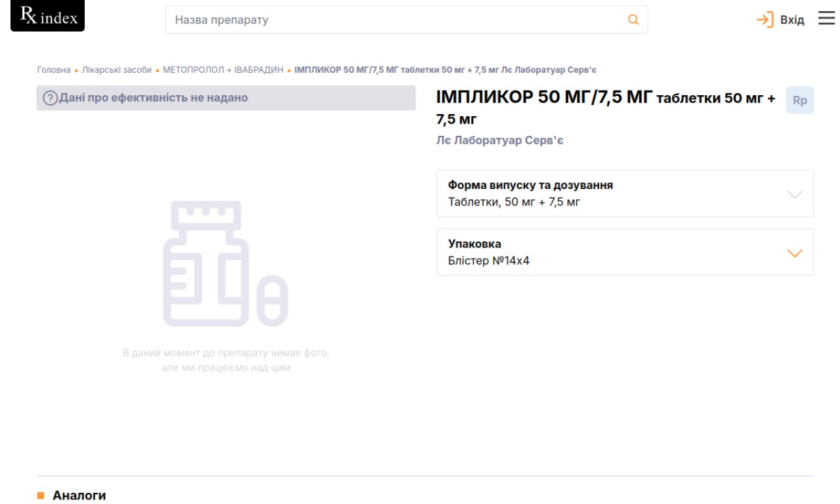840x504 pixels.
Task: Click 'Дані про ефективність не надано' banner
Action: point(226,98)
